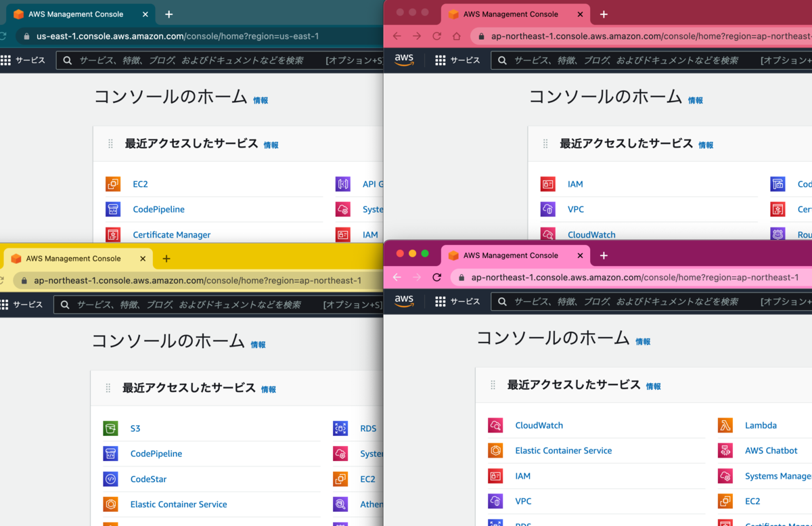Select the AWS Management Console tab in teal window
812x526 pixels.
click(x=80, y=14)
